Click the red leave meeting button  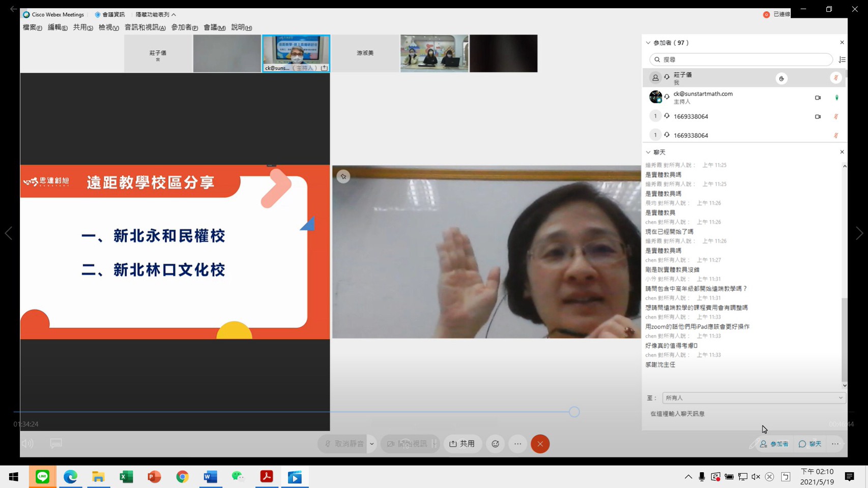[540, 444]
